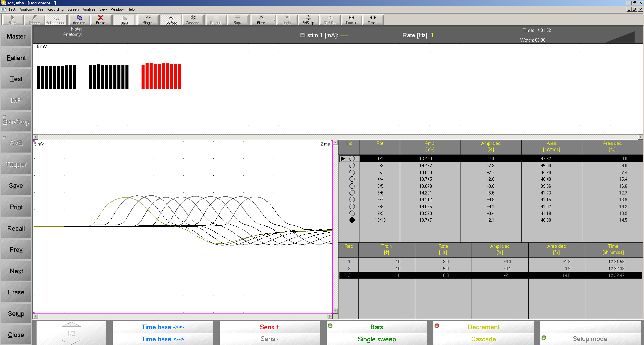Select the radio circle for potential 8/8

pyautogui.click(x=352, y=207)
